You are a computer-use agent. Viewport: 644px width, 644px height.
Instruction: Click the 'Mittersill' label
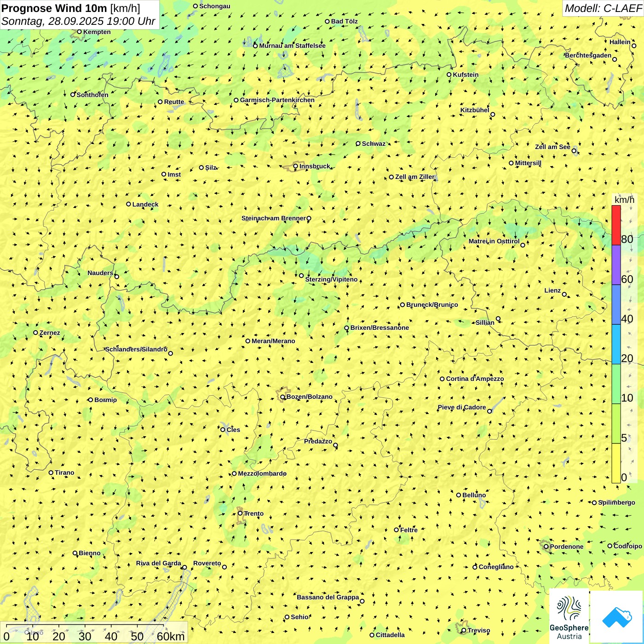528,163
